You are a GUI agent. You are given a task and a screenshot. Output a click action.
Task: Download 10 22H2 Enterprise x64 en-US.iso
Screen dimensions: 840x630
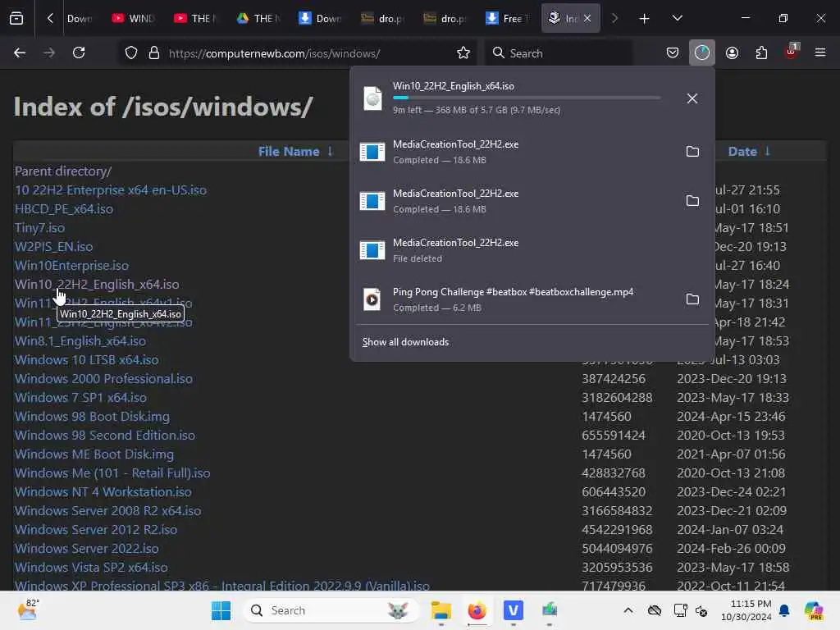coord(111,189)
